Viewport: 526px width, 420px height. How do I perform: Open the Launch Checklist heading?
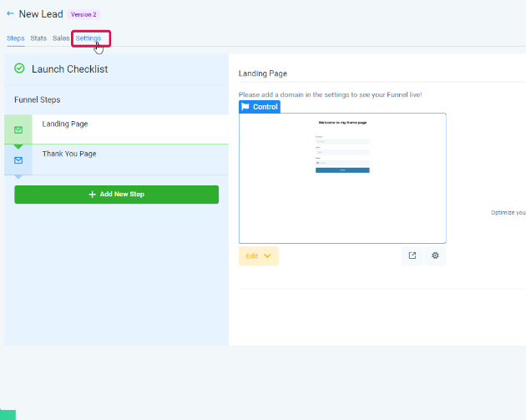coord(69,69)
